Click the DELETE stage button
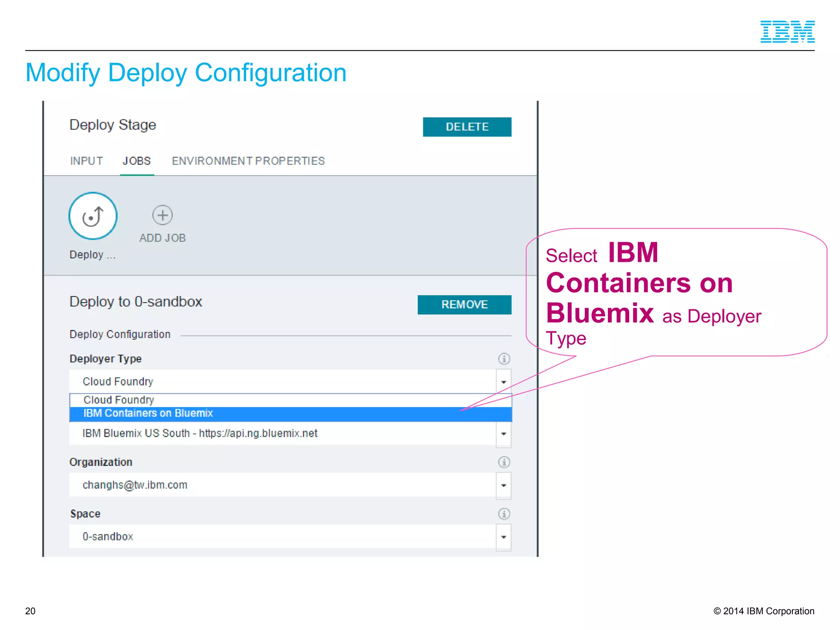Screen dimensions: 840x630 pos(467,127)
